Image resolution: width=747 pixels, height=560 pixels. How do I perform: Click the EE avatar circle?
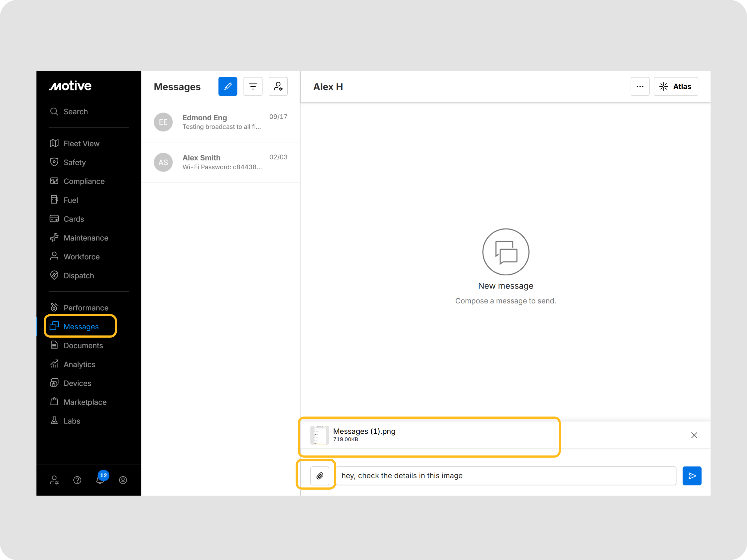point(163,122)
